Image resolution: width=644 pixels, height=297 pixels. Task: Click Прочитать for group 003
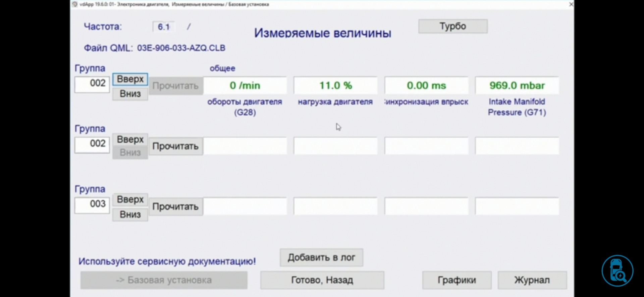click(175, 206)
